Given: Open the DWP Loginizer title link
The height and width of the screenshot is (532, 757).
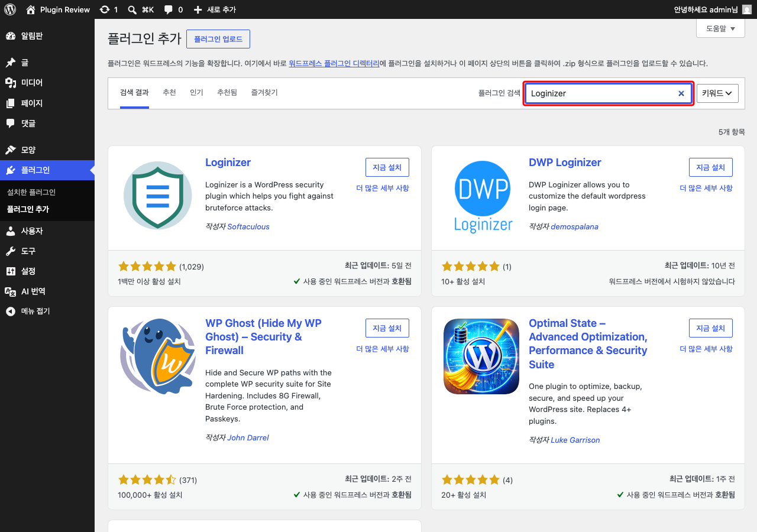Looking at the screenshot, I should pyautogui.click(x=565, y=163).
